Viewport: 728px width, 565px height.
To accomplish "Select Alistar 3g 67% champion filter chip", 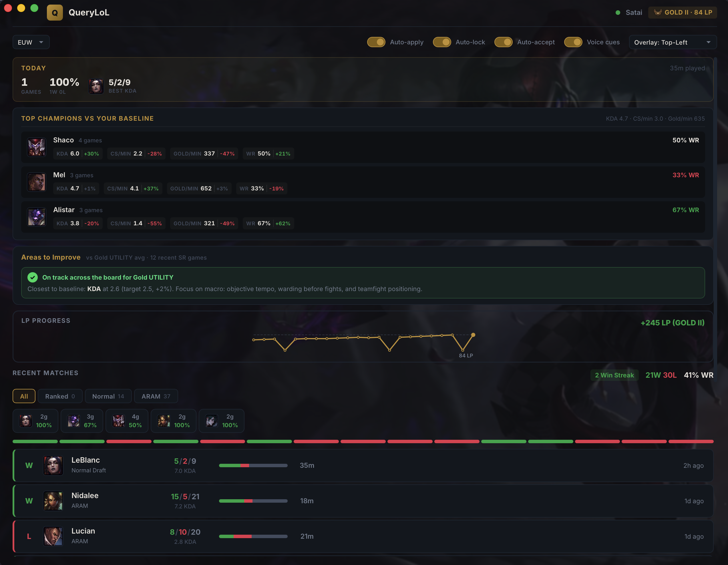I will (x=82, y=421).
